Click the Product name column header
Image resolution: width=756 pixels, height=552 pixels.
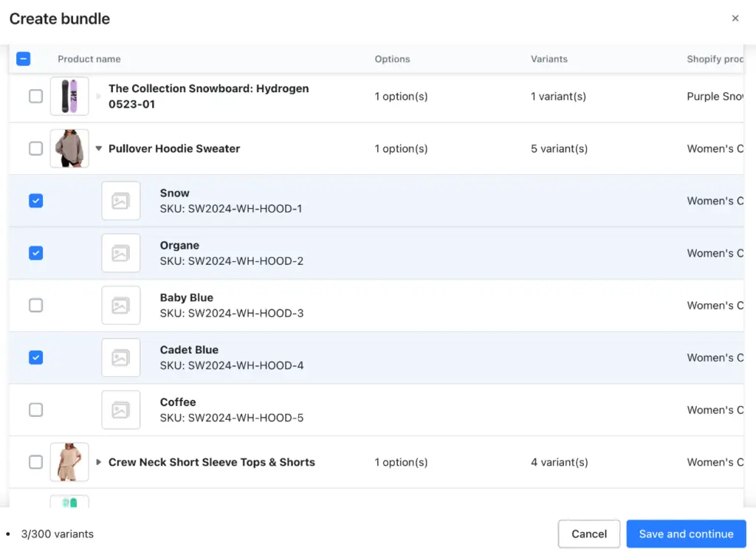(x=89, y=58)
